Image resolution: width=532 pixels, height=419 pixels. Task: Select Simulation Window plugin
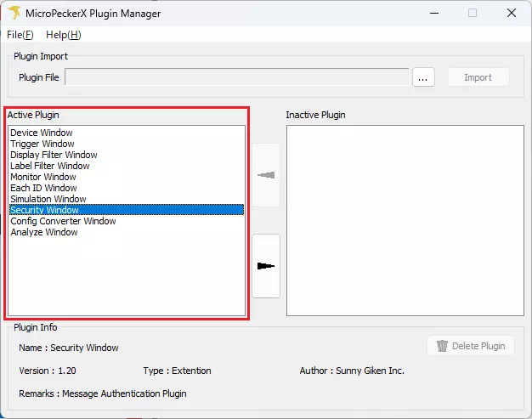127,199
